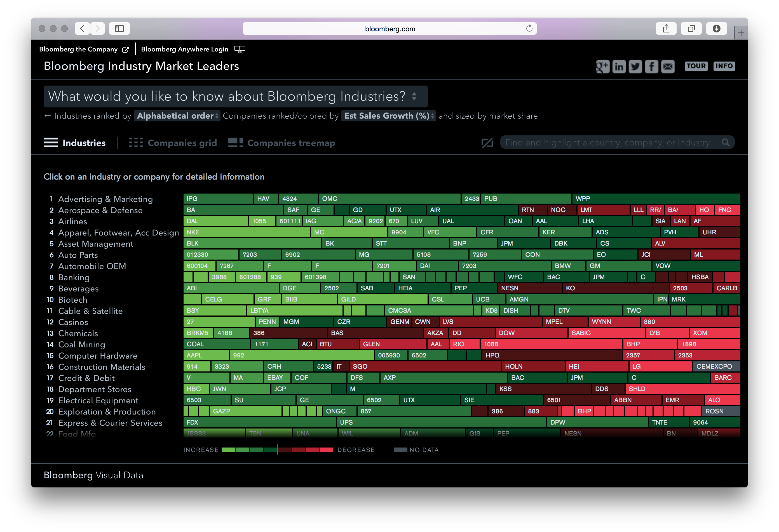Viewport: 779px width, 532px height.
Task: Switch to the Companies treemap tab
Action: coord(291,143)
